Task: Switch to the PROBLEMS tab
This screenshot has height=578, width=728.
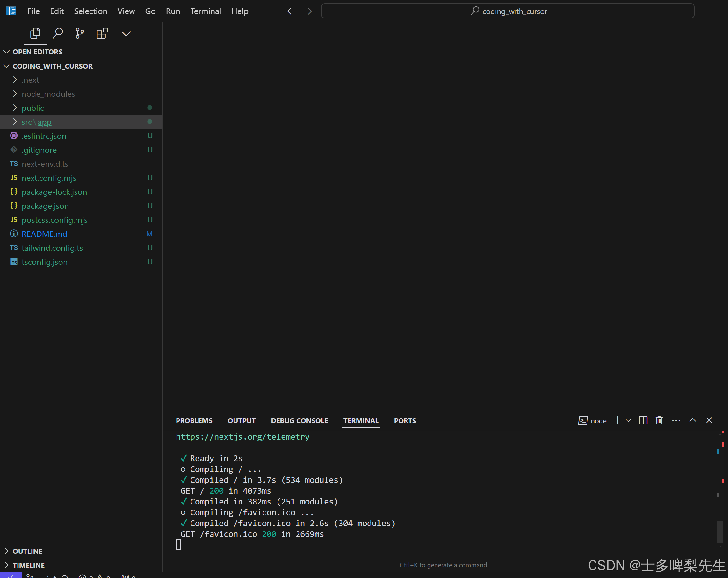Action: [194, 421]
